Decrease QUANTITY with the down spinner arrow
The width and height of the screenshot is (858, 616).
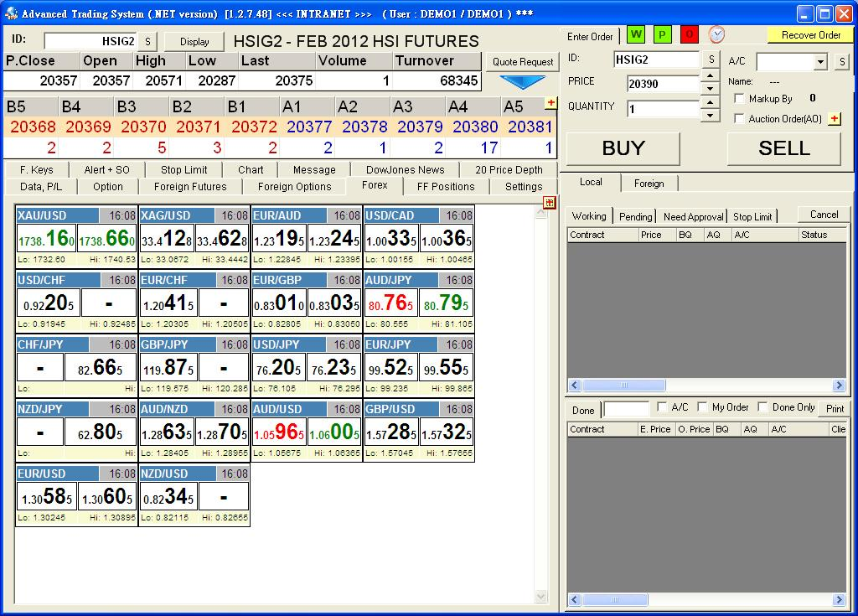pos(710,115)
